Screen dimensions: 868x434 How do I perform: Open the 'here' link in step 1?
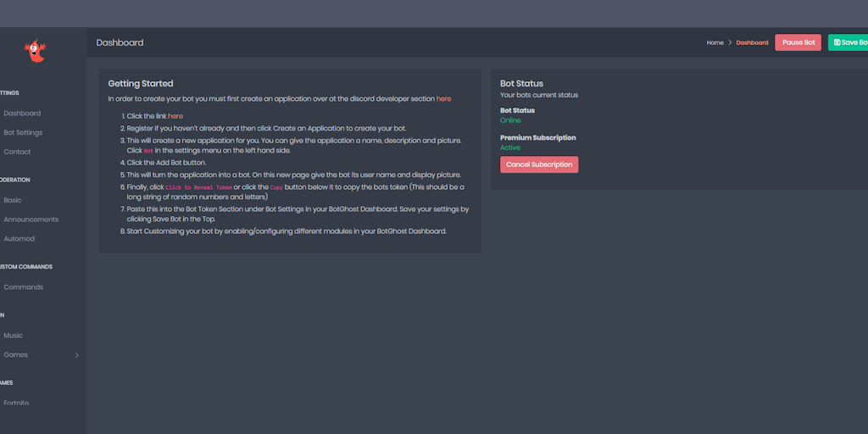175,116
